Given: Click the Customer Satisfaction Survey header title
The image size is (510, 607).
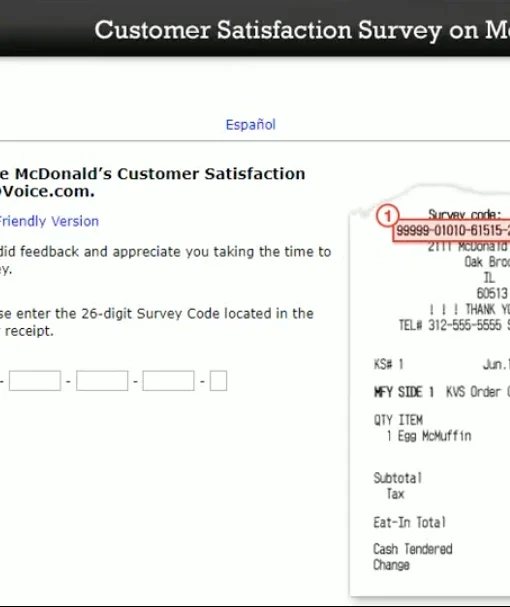Looking at the screenshot, I should (302, 30).
